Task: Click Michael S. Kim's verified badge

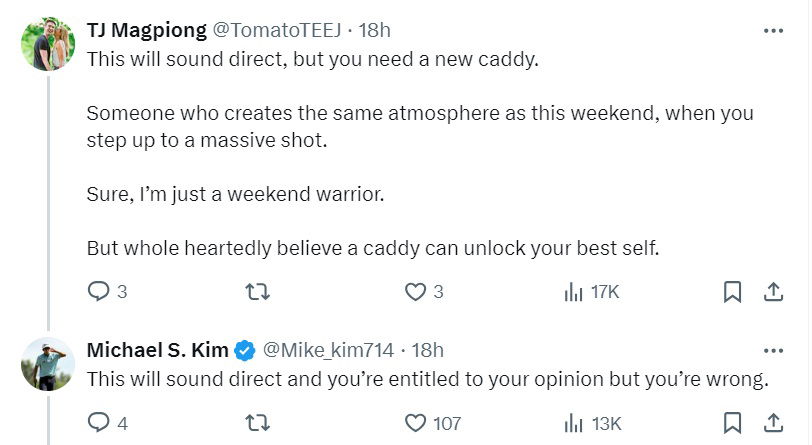Action: (245, 351)
